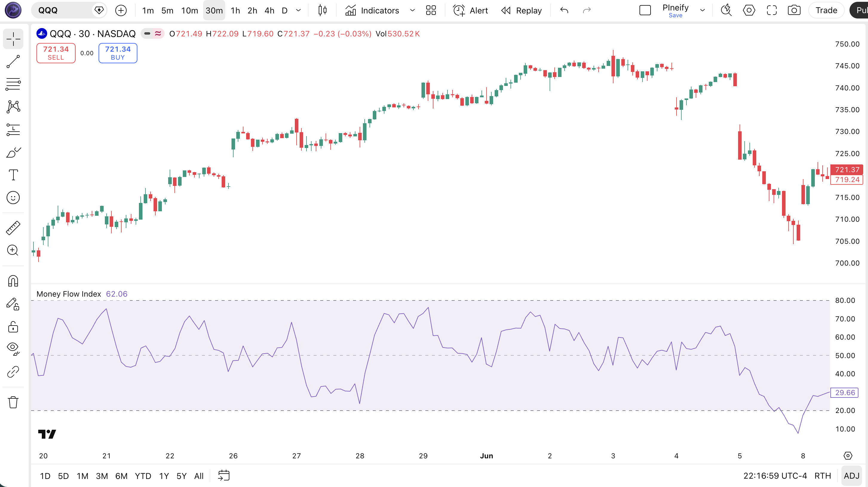Open the Fibonacci retracement tools
This screenshot has width=868, height=487.
click(x=13, y=84)
